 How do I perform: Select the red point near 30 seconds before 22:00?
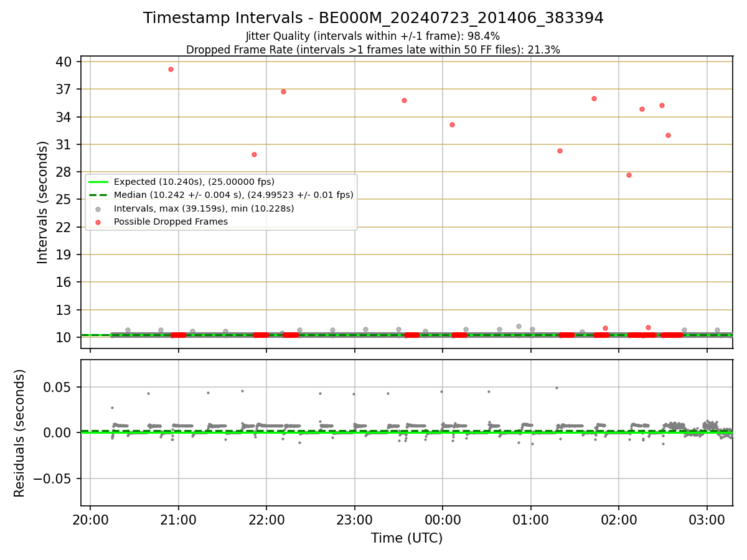[x=254, y=154]
